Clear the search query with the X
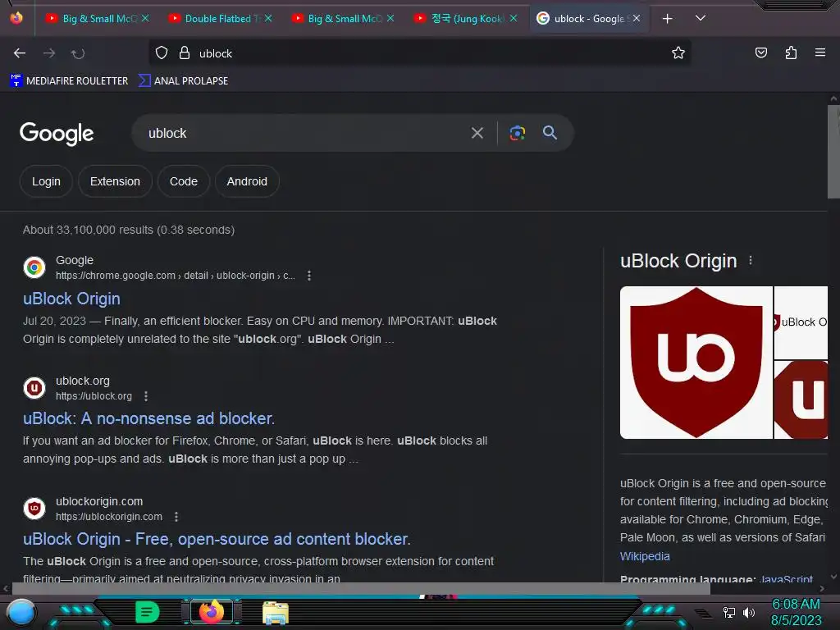840x630 pixels. (x=477, y=133)
